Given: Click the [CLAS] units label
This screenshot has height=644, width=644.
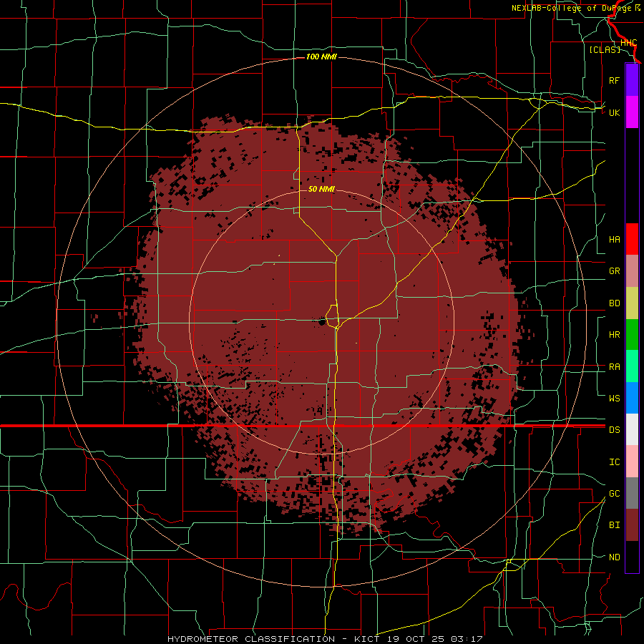Looking at the screenshot, I should 605,49.
